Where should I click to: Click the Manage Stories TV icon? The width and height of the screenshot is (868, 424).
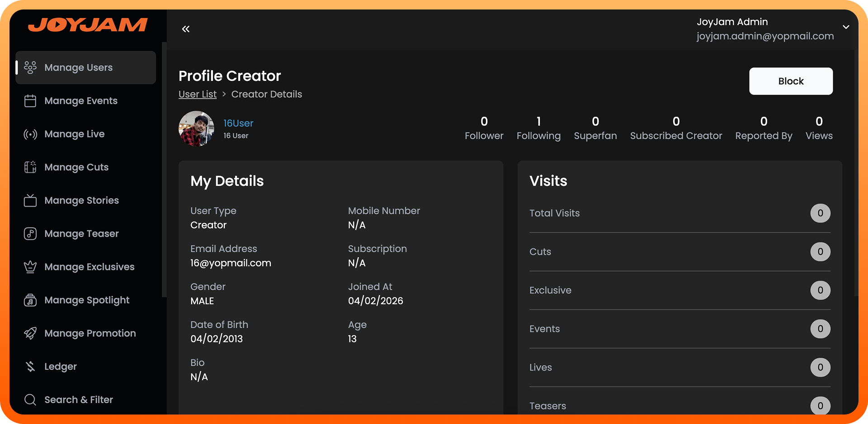click(x=30, y=200)
